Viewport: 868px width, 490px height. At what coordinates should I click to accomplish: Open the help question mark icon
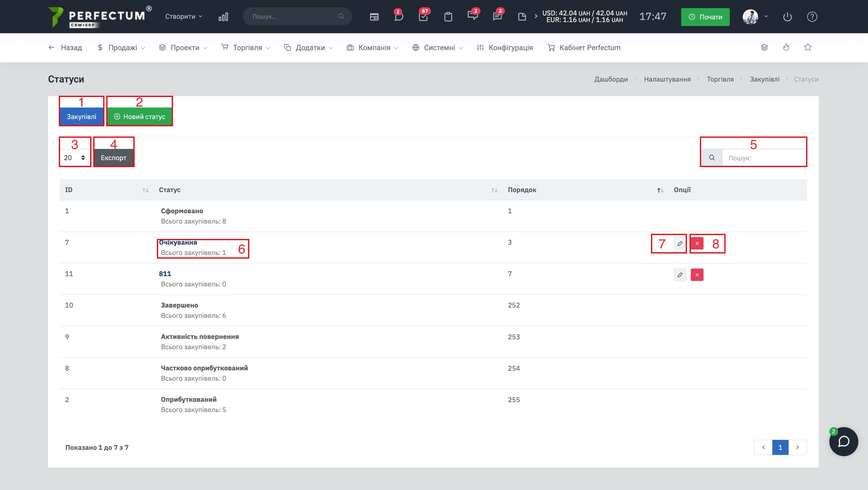click(812, 17)
